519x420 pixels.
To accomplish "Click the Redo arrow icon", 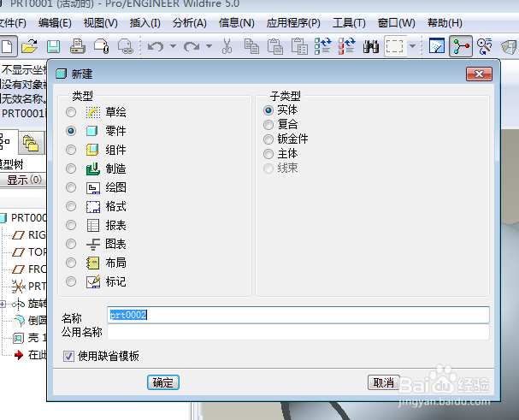I will pos(192,46).
